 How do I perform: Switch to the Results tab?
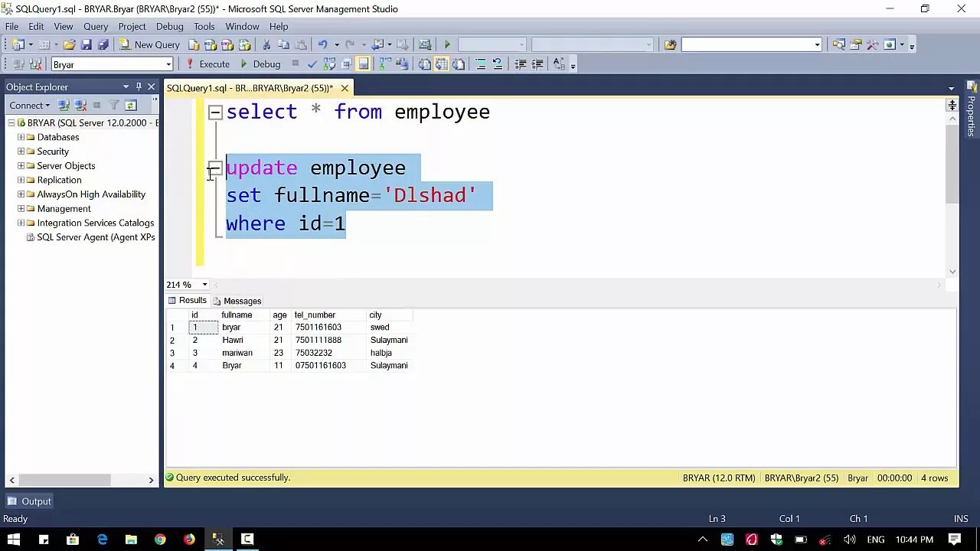click(188, 301)
